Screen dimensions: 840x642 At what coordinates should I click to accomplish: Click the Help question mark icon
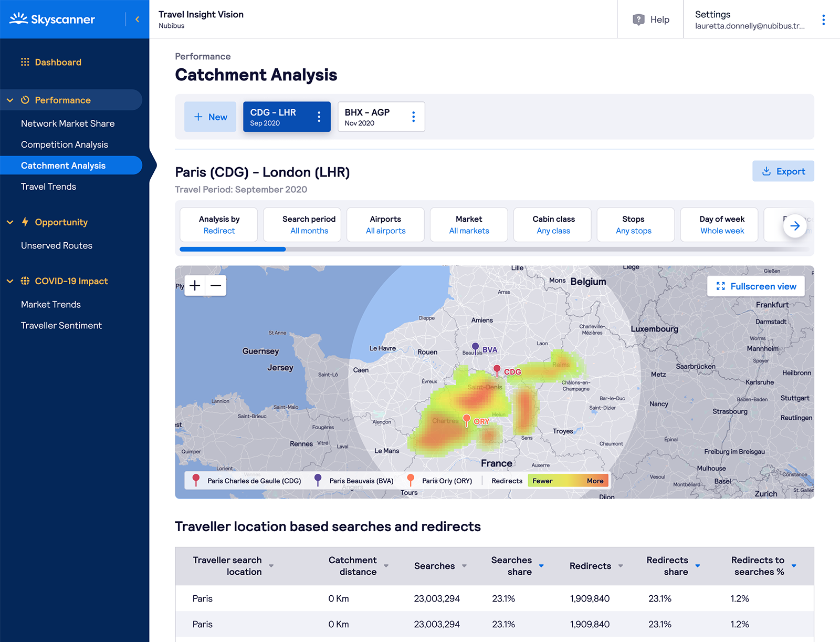coord(638,19)
